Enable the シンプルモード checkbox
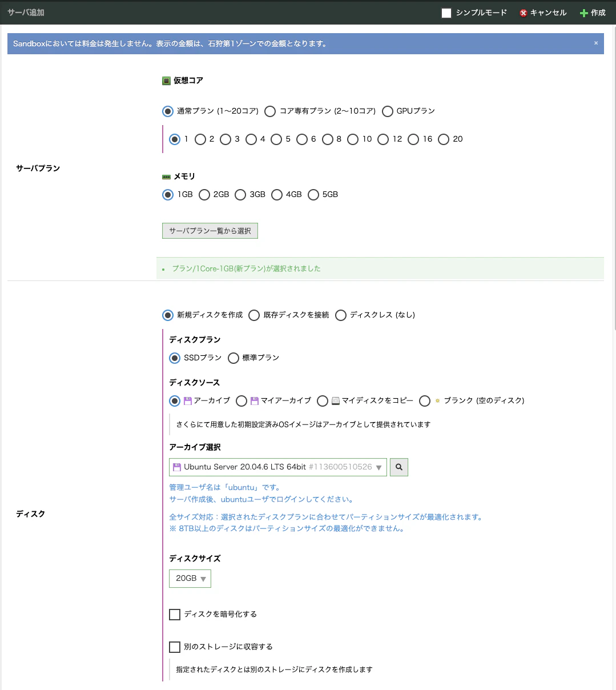The width and height of the screenshot is (616, 690). click(446, 12)
